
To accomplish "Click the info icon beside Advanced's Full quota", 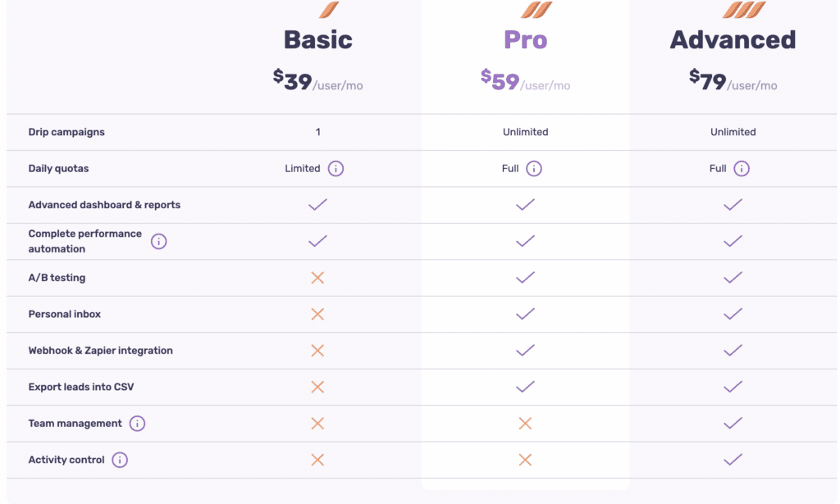I will click(x=742, y=169).
